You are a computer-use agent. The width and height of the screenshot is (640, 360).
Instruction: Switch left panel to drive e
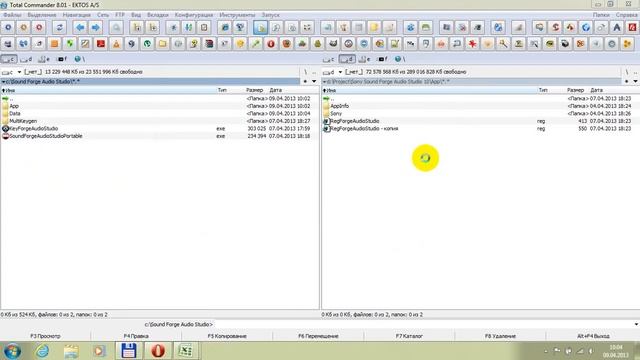coord(44,59)
